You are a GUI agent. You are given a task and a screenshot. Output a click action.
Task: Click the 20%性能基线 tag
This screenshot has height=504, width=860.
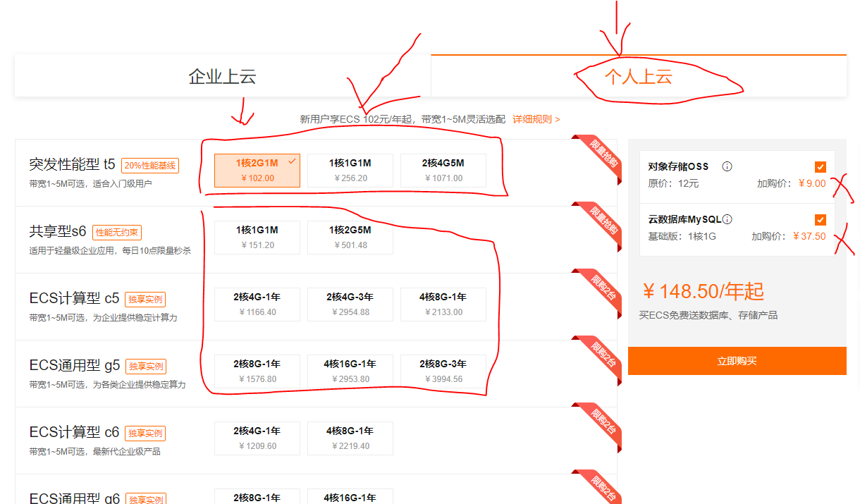150,166
